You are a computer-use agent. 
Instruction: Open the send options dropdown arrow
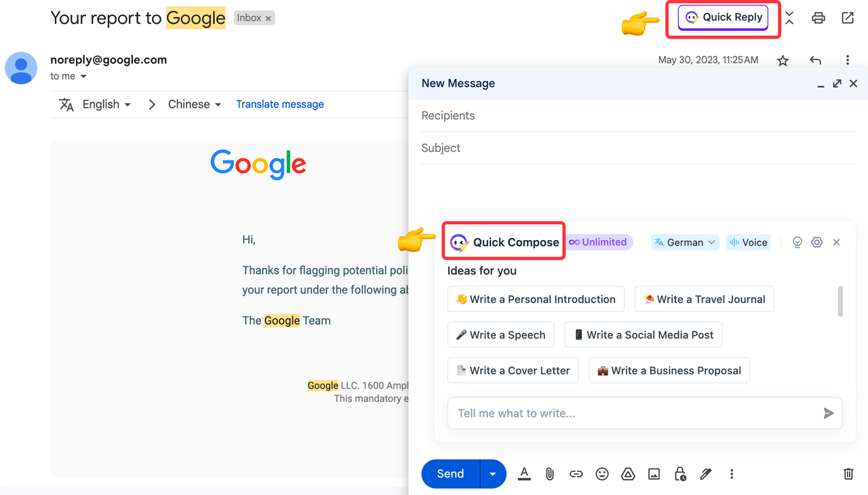coord(493,474)
